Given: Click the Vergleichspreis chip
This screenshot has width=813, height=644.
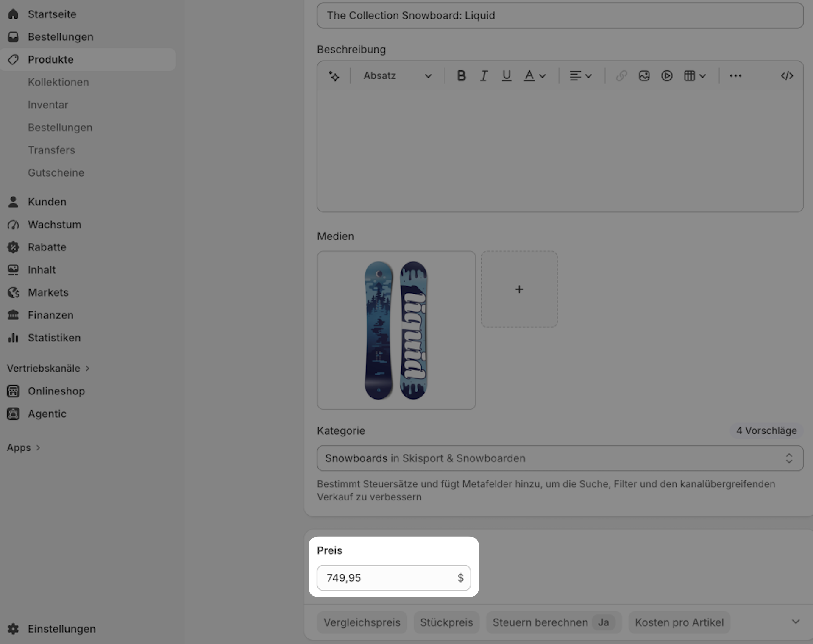Looking at the screenshot, I should [x=362, y=622].
